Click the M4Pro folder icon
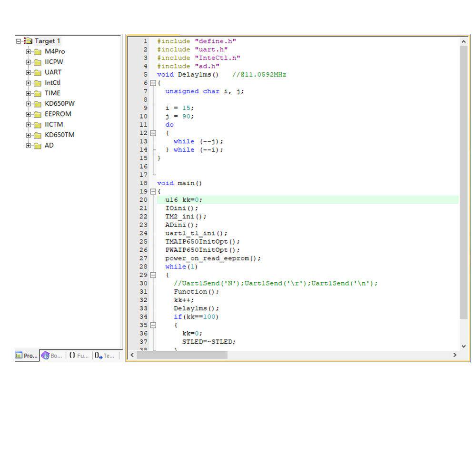The image size is (476, 476). [38, 52]
